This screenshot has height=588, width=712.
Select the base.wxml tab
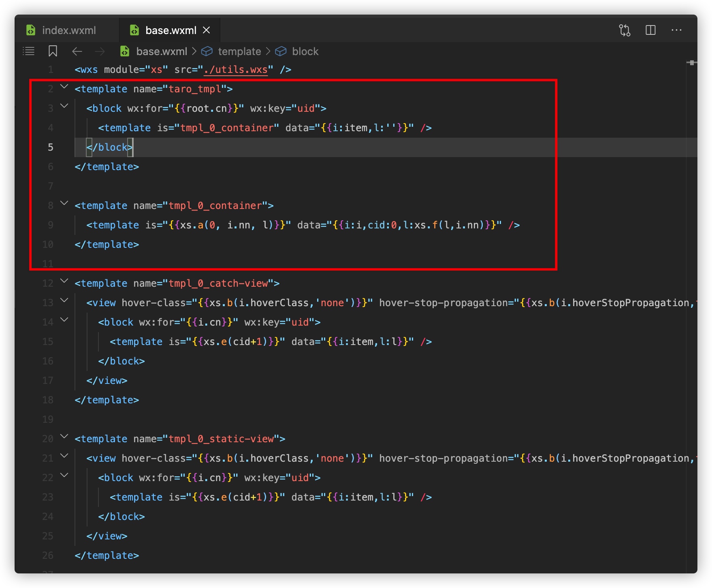170,30
